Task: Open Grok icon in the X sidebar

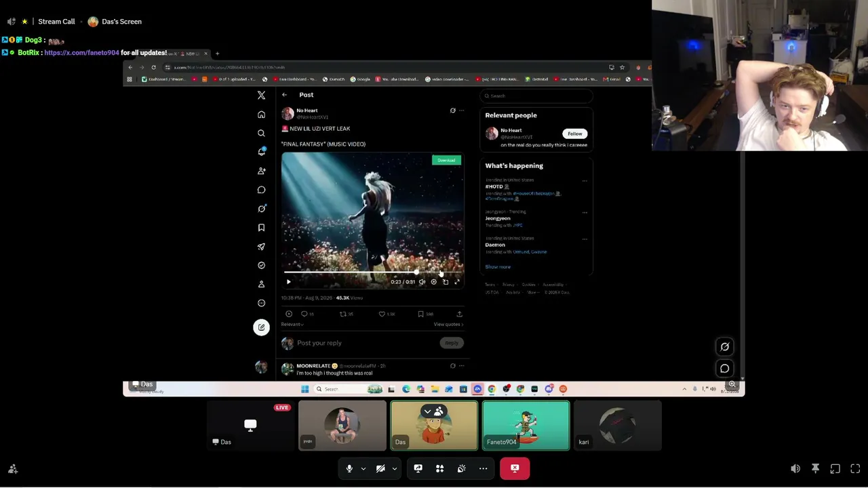Action: click(261, 209)
